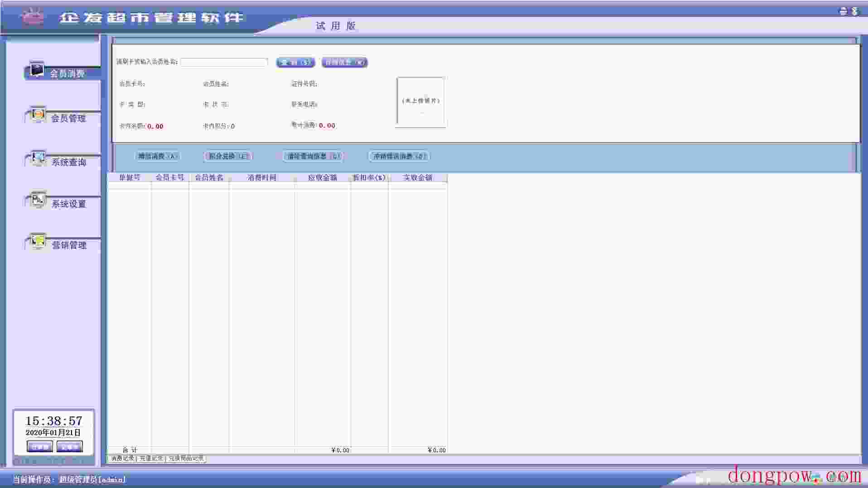Click the 证件号码 label in member info
The image size is (868, 488).
304,84
